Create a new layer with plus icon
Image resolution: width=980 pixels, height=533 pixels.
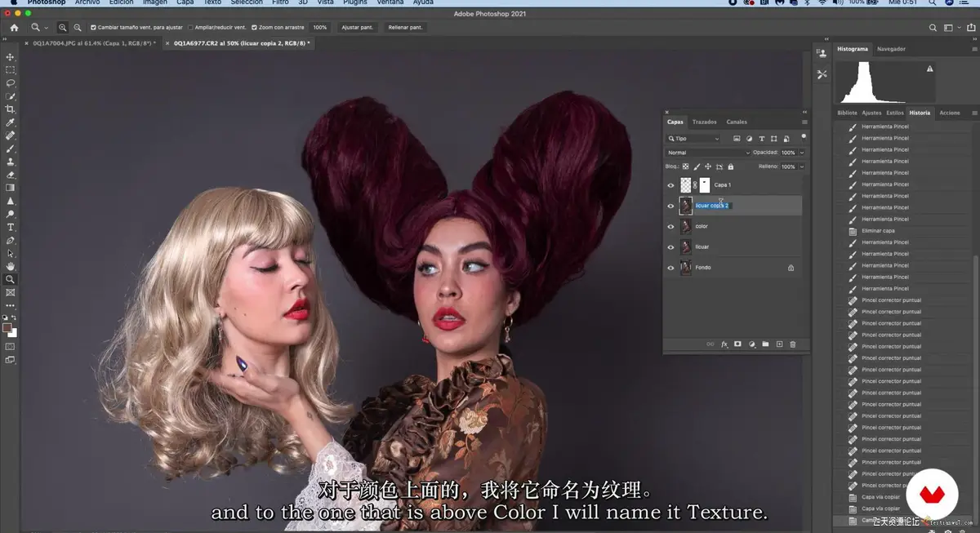pos(779,344)
